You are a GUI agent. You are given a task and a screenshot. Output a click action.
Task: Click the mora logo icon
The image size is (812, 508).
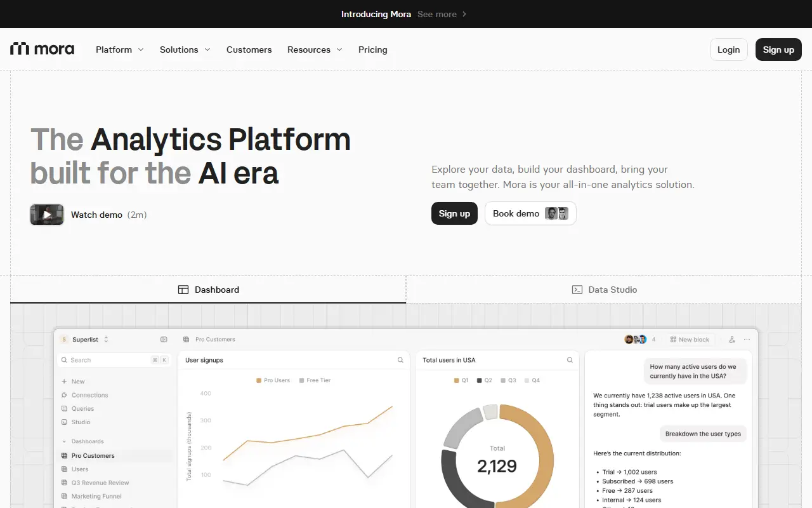coord(20,49)
